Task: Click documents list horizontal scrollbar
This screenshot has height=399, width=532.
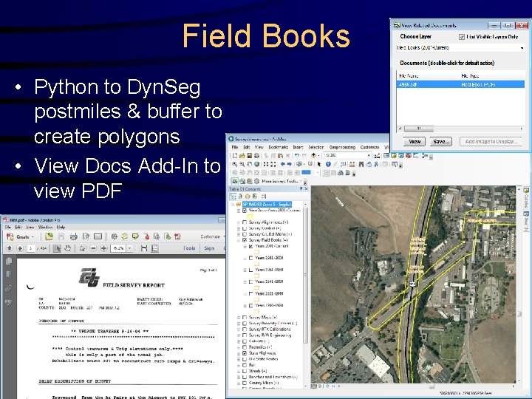Action: click(x=461, y=129)
